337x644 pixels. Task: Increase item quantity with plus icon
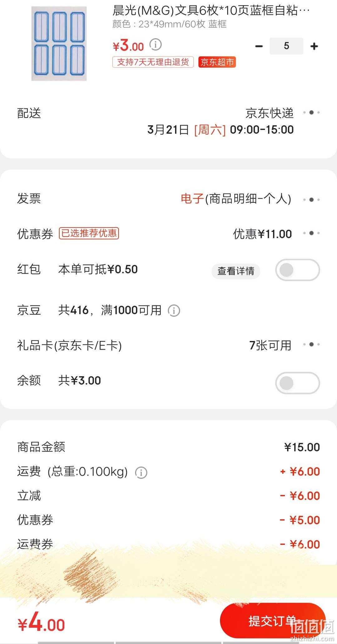tap(314, 46)
